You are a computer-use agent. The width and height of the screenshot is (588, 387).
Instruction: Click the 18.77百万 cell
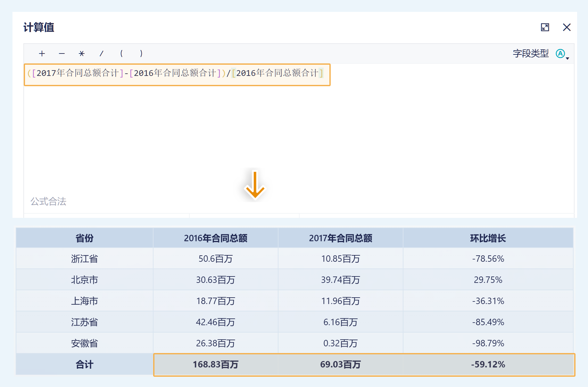pyautogui.click(x=216, y=301)
